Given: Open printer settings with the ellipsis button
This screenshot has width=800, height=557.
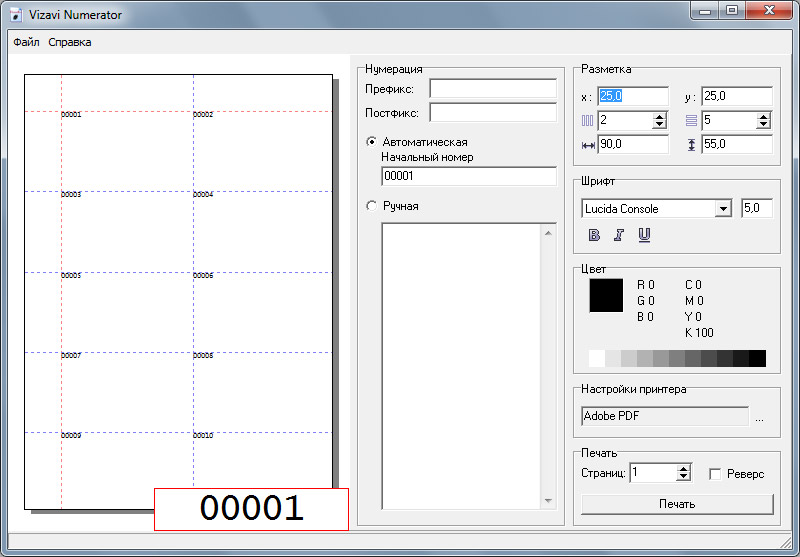Looking at the screenshot, I should pos(759,417).
